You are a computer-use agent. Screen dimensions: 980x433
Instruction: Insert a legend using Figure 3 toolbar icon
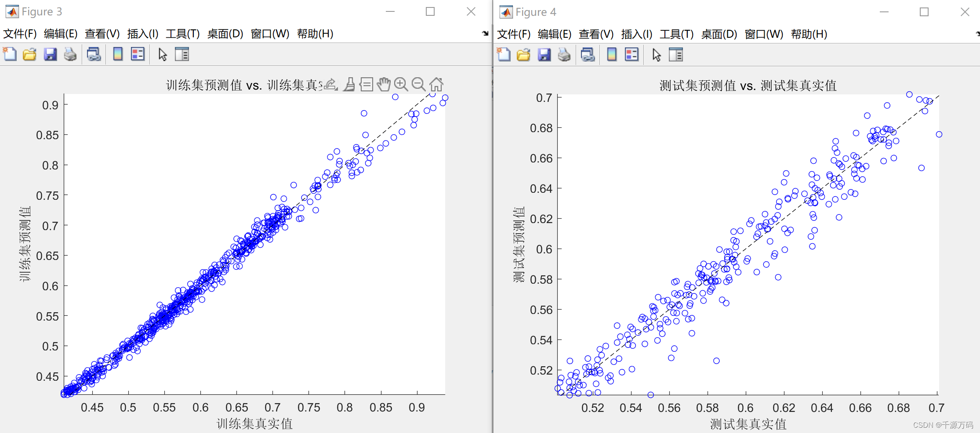point(137,54)
